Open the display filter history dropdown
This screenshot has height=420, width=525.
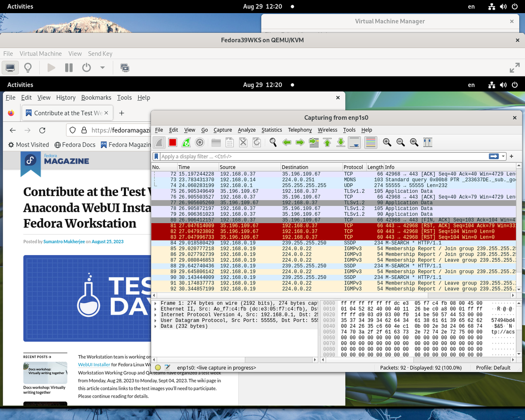(x=504, y=156)
